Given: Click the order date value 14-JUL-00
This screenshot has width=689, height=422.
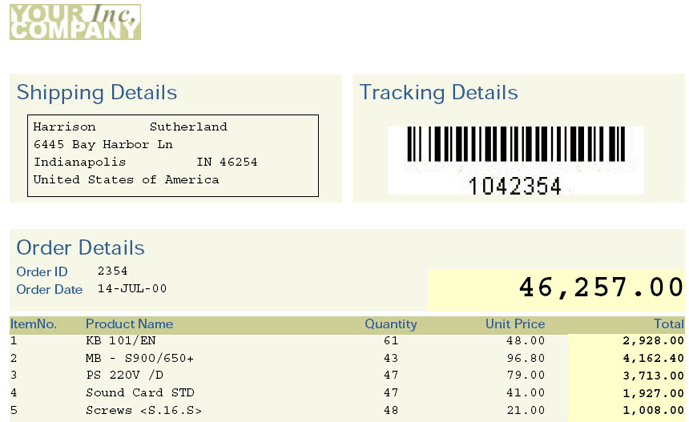Looking at the screenshot, I should coord(132,289).
